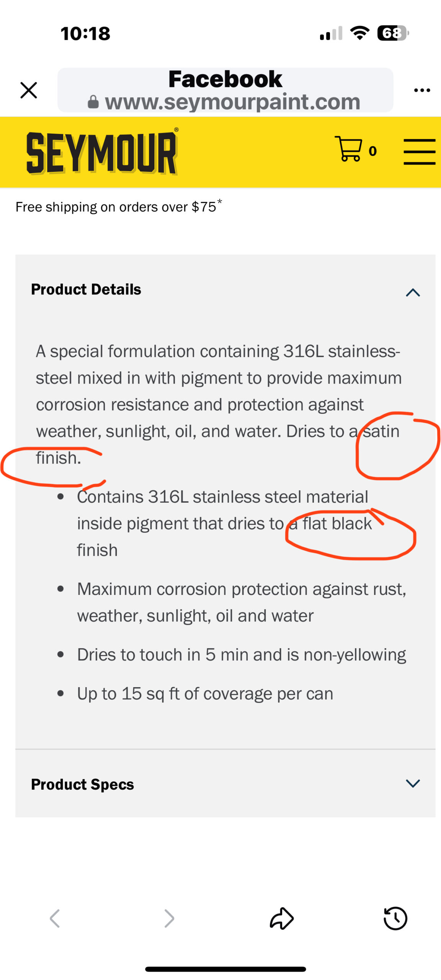
Task: Click the Product Specs heading
Action: pyautogui.click(x=82, y=784)
